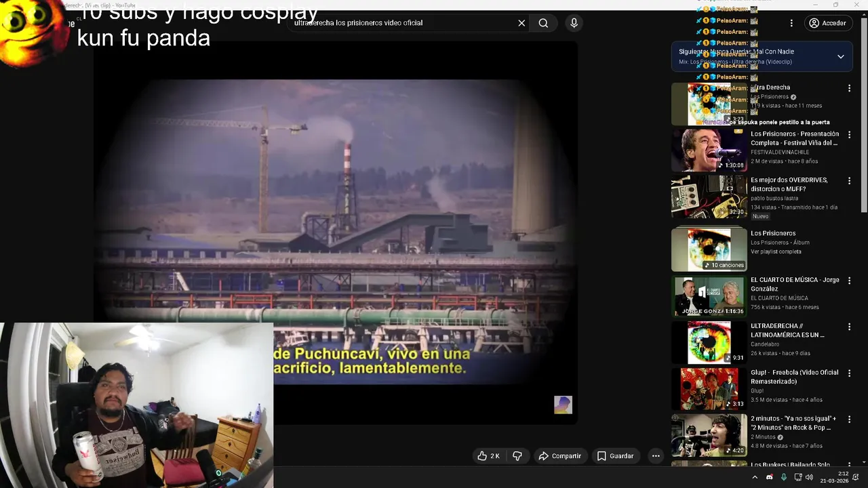Open YouTube settings three-dot menu near Acceder
Viewport: 868px width, 488px height.
point(791,23)
